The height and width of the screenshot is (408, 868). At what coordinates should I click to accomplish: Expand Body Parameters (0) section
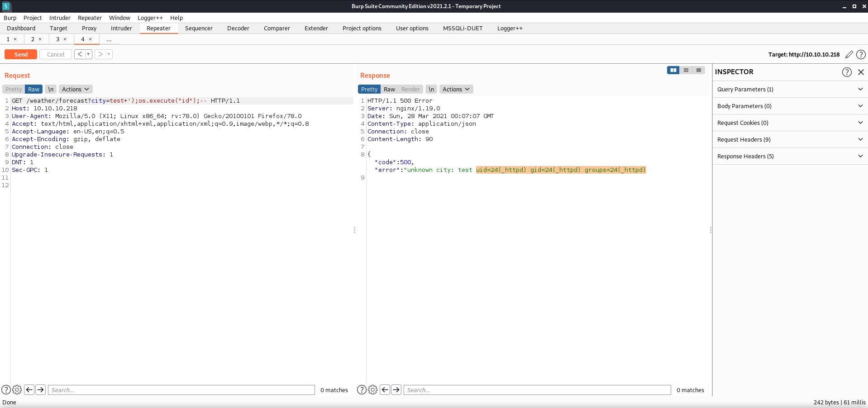click(790, 106)
